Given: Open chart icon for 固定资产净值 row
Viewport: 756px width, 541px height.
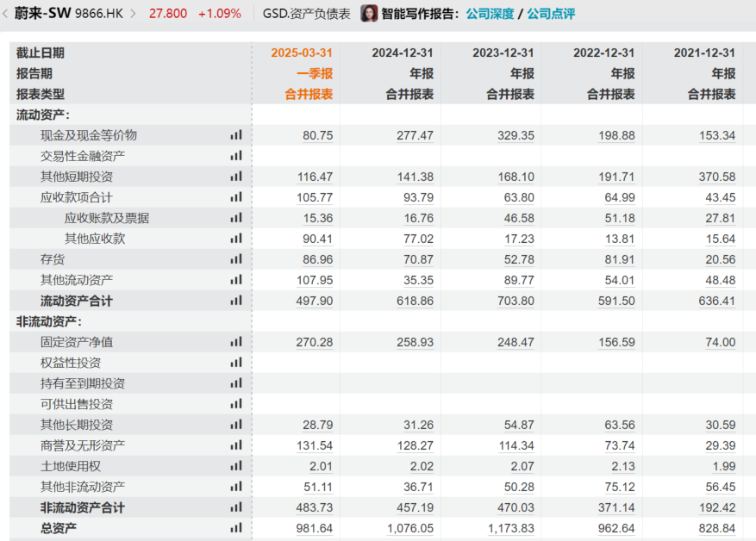Looking at the screenshot, I should 236,343.
